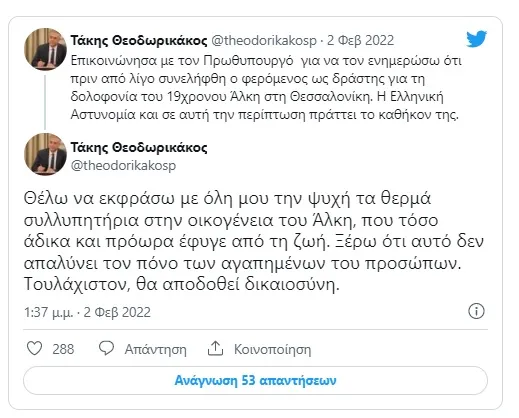
Task: Click the main tweet condolence text
Action: pyautogui.click(x=253, y=241)
